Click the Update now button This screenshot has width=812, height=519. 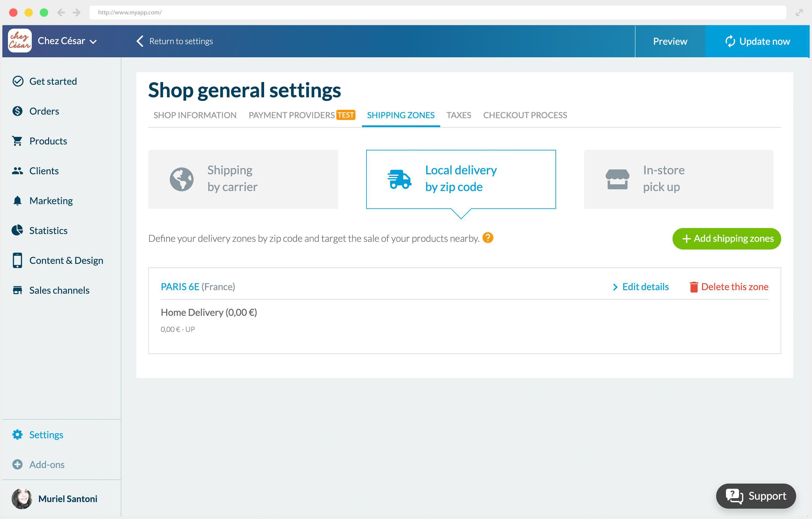[x=757, y=41]
